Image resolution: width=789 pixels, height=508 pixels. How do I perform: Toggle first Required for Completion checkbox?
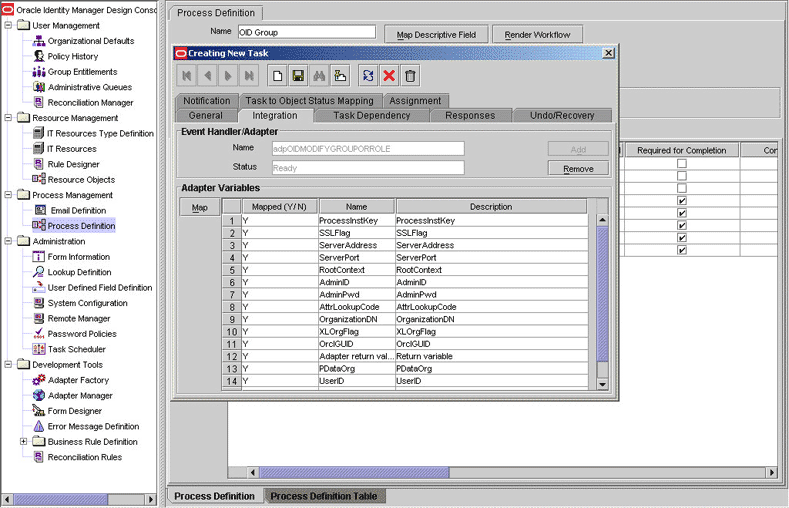(682, 163)
